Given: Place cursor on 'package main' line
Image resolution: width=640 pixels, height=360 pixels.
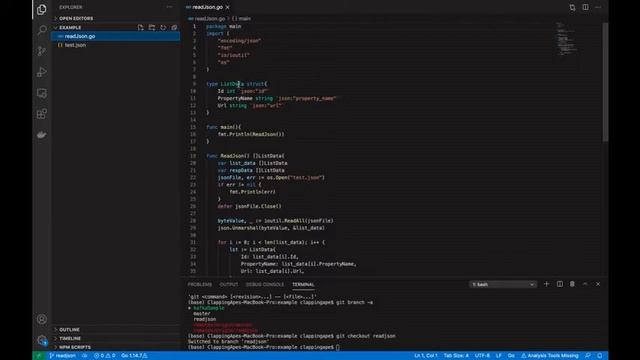Looking at the screenshot, I should tap(223, 26).
